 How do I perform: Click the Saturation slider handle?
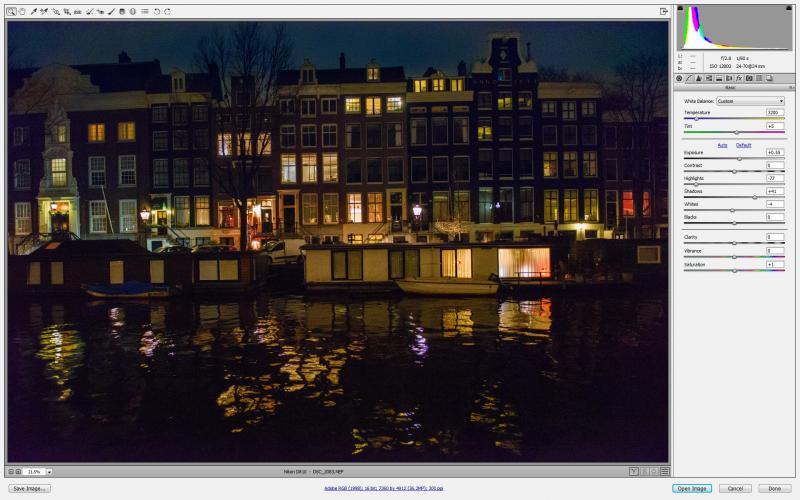pos(735,271)
